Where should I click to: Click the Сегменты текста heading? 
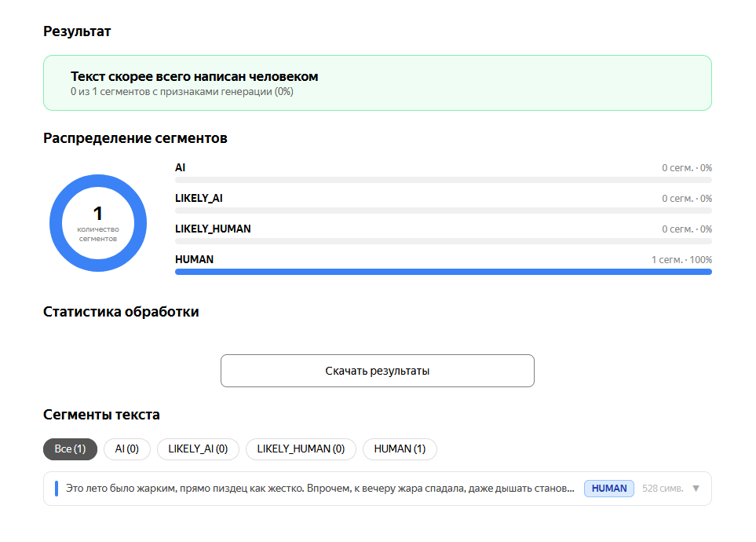point(101,415)
